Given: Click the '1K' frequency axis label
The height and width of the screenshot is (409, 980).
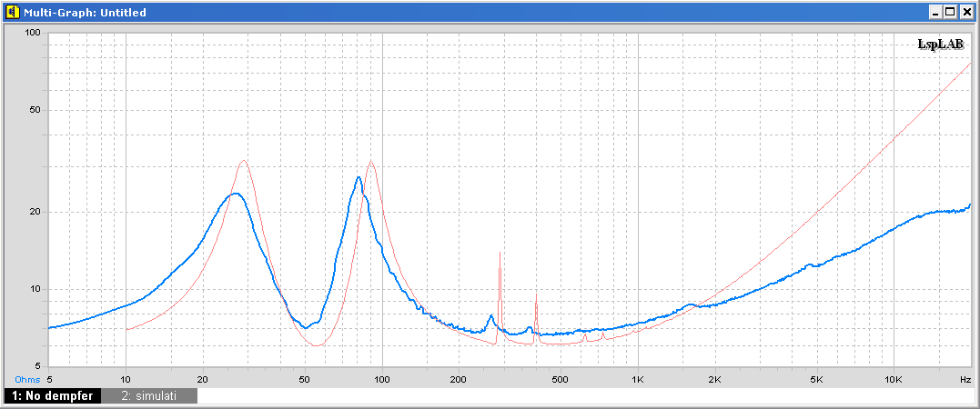Looking at the screenshot, I should click(638, 380).
